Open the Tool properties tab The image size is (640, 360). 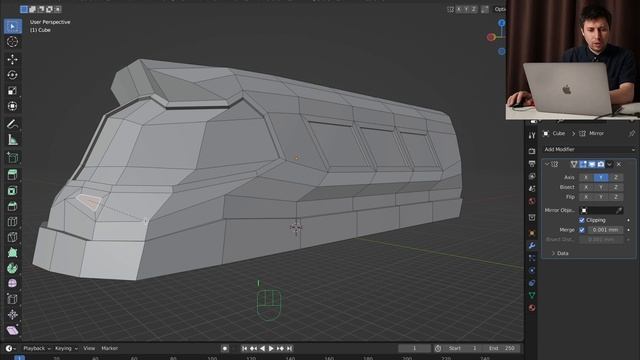click(532, 136)
